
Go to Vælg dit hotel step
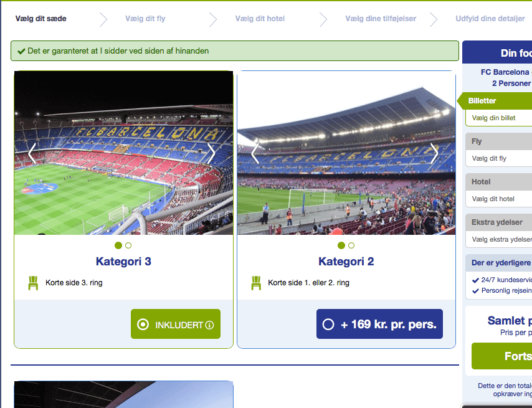[x=260, y=19]
